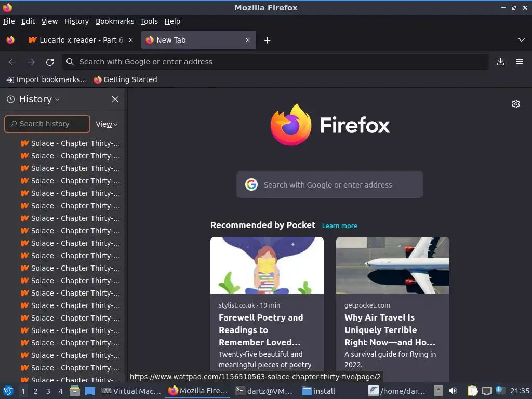Focus the Search history field
532x399 pixels.
[x=47, y=124]
